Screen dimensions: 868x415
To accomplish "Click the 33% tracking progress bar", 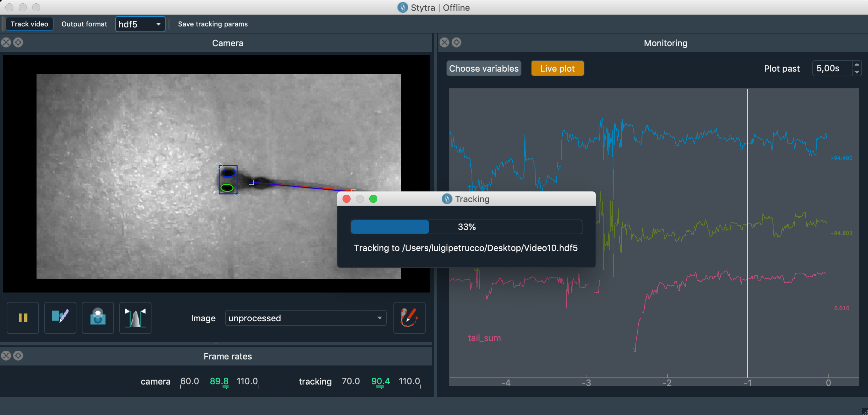I will (x=466, y=227).
